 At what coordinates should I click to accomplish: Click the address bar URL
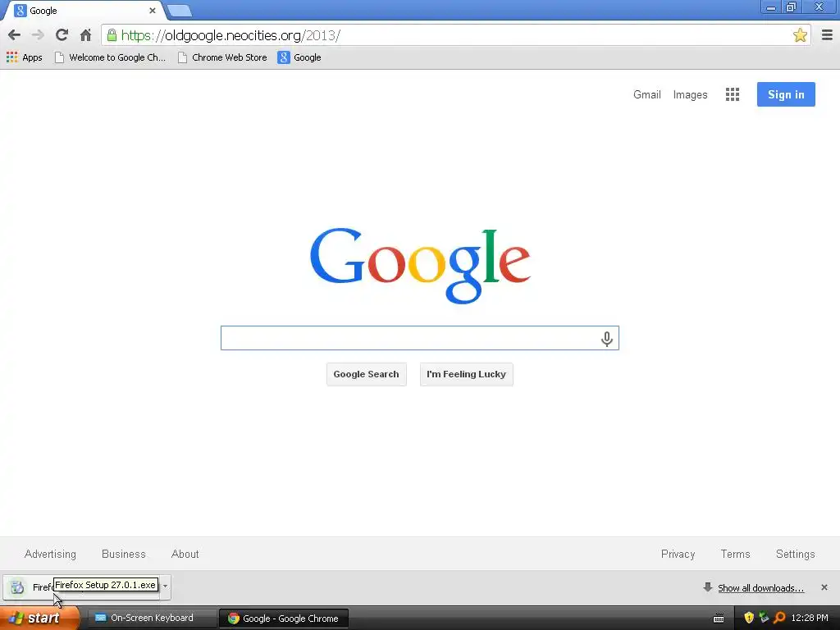(231, 35)
